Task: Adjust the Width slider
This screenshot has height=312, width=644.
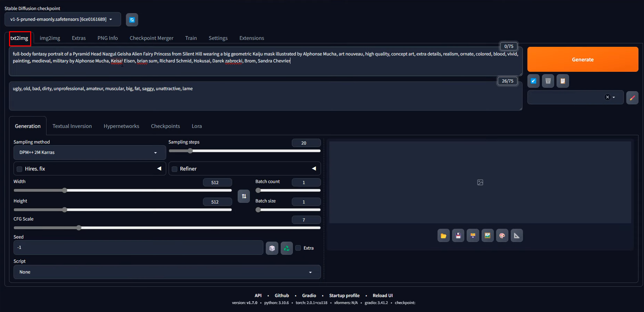Action: tap(122, 190)
